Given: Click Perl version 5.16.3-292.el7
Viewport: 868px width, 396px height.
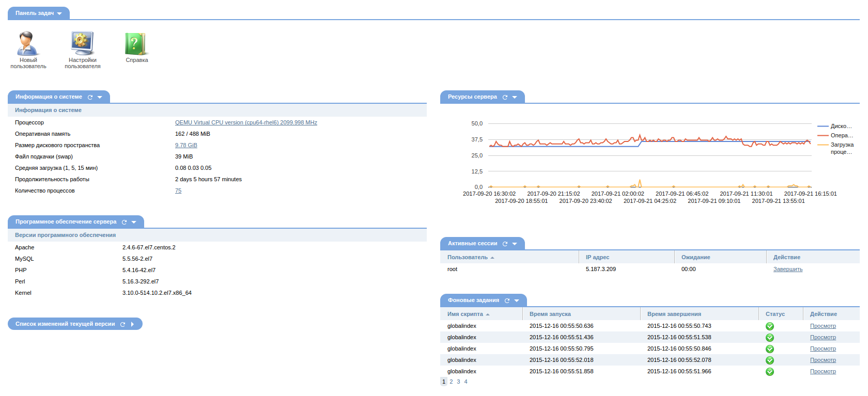Looking at the screenshot, I should click(x=141, y=282).
